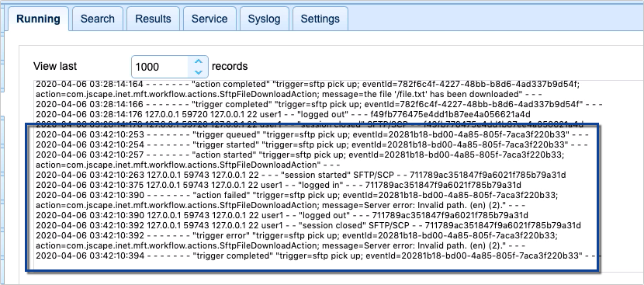Image resolution: width=644 pixels, height=285 pixels.
Task: Switch to the Settings tab
Action: (x=320, y=19)
